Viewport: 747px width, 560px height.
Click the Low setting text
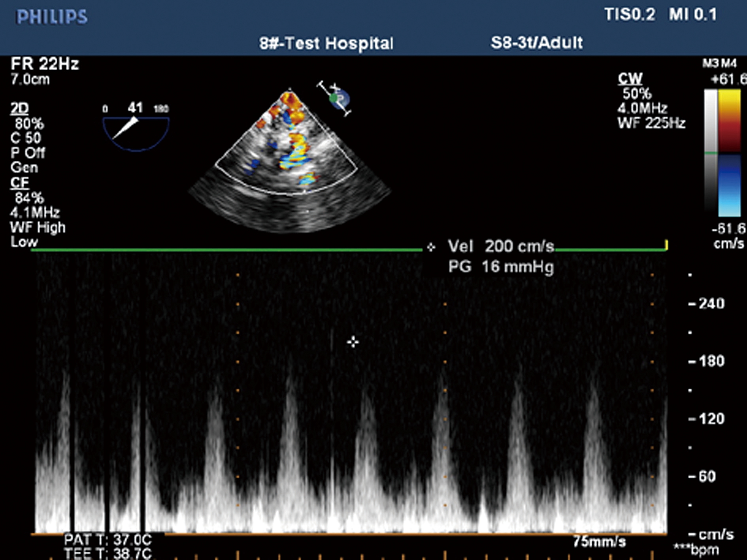coord(24,242)
